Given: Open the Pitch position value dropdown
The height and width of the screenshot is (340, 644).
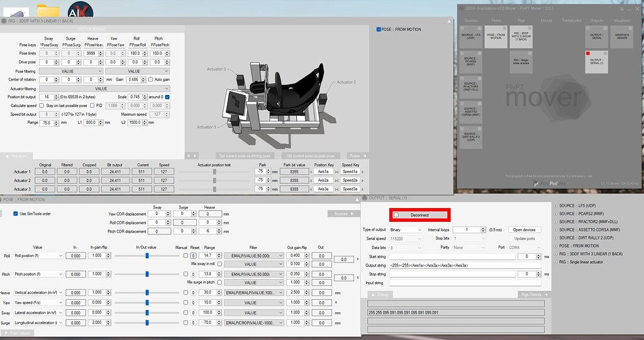Looking at the screenshot, I should tap(38, 274).
